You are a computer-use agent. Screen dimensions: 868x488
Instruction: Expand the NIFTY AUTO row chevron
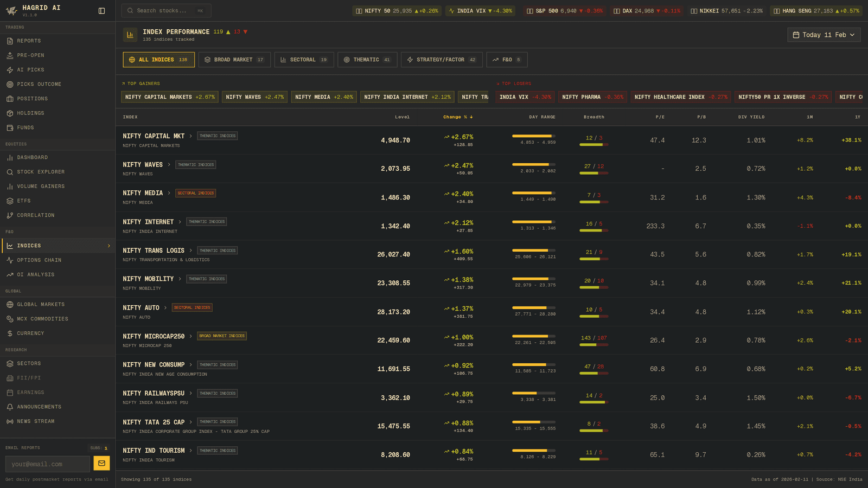click(x=165, y=307)
